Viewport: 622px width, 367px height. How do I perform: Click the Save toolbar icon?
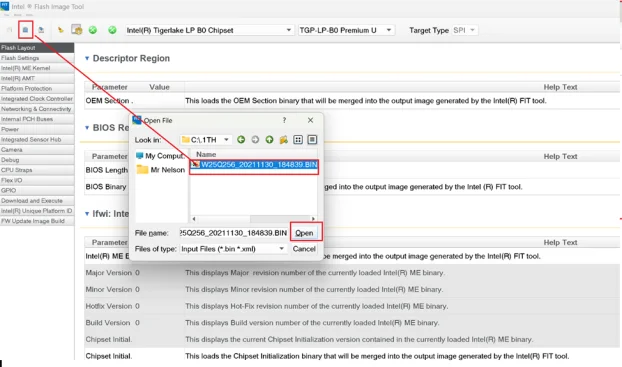point(41,30)
